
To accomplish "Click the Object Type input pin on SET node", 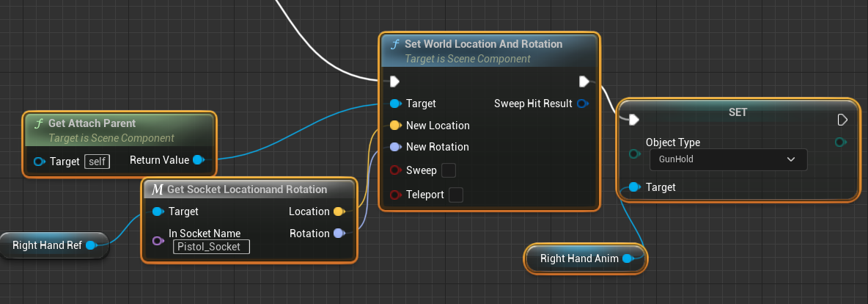I will tap(634, 153).
